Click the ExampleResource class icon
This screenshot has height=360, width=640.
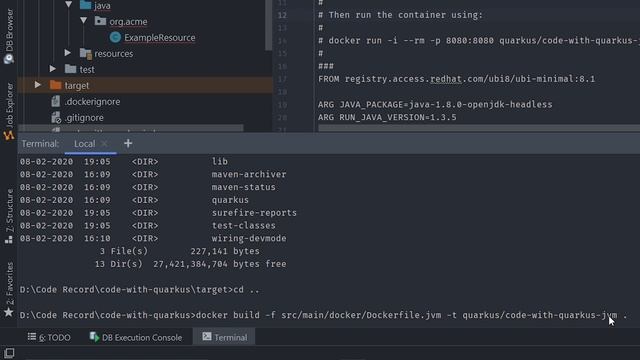click(x=115, y=37)
